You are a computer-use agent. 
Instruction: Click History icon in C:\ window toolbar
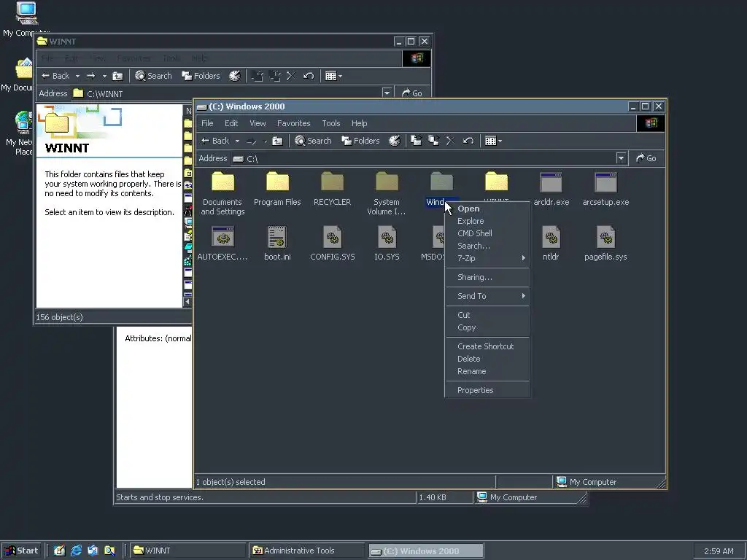(395, 141)
